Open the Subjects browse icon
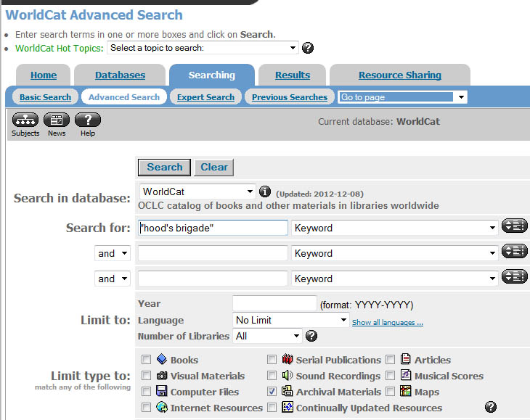 point(25,120)
